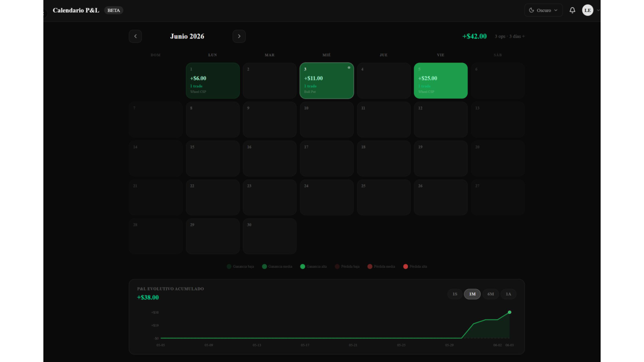Select the day 16 calendar cell
The height and width of the screenshot is (362, 644).
click(x=270, y=158)
